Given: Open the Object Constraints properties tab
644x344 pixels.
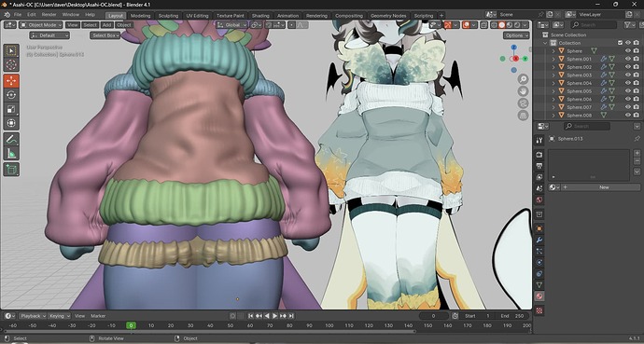Looking at the screenshot, I should [539, 273].
